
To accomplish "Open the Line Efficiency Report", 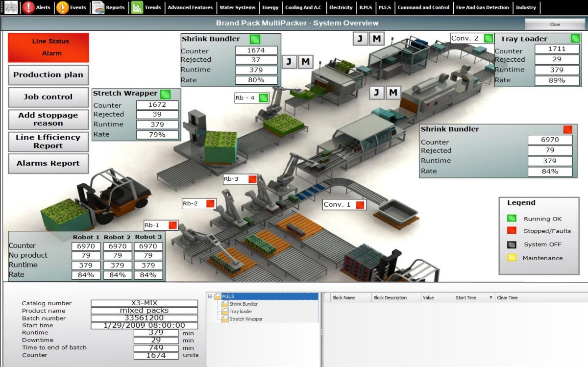I will pyautogui.click(x=48, y=142).
